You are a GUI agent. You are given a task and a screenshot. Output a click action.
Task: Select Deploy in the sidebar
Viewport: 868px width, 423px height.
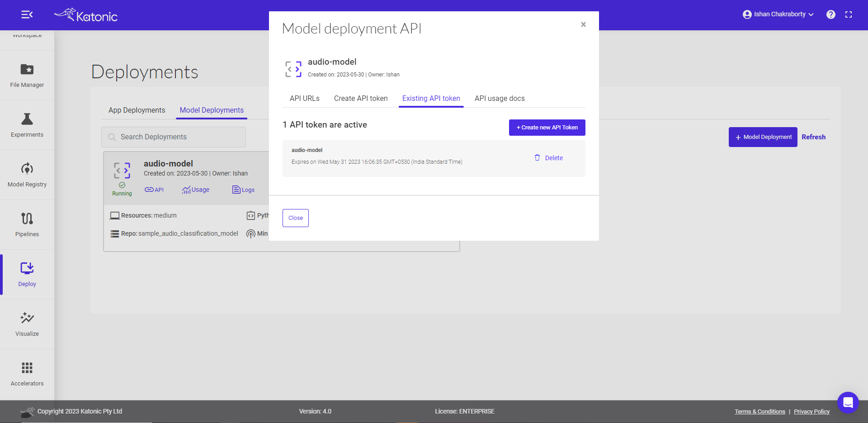pyautogui.click(x=27, y=275)
